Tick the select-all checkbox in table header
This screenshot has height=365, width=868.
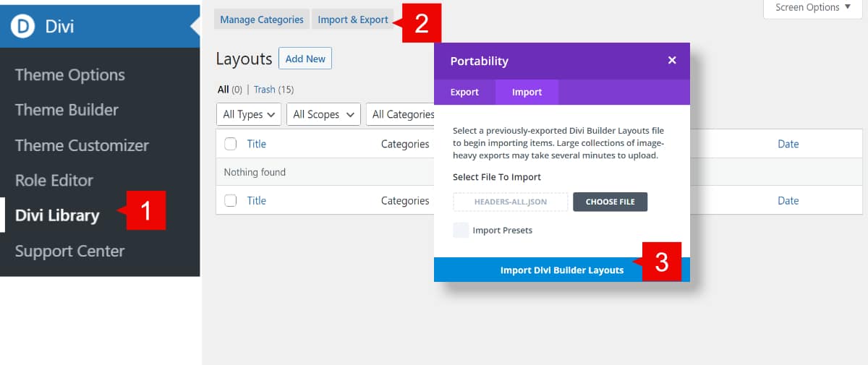click(x=231, y=144)
